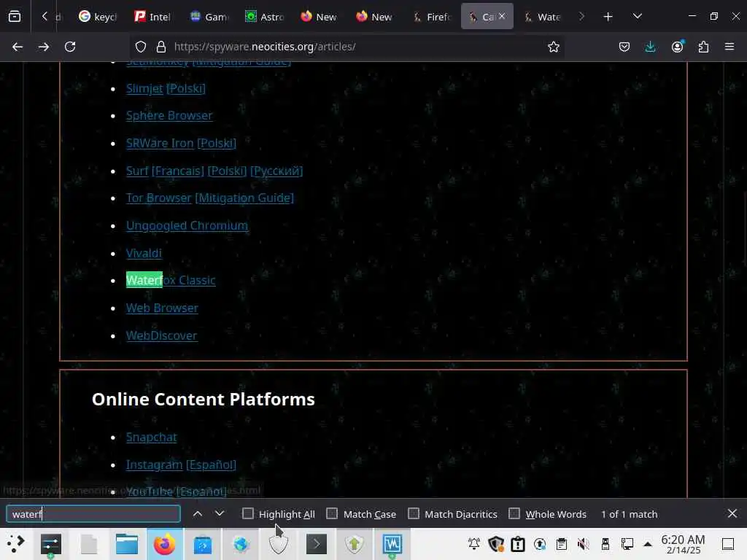Open file manager from taskbar
The image size is (747, 560).
[x=127, y=544]
